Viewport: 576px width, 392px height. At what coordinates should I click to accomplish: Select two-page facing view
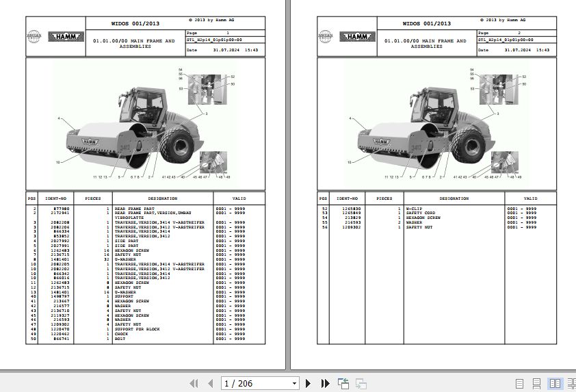pos(555,384)
